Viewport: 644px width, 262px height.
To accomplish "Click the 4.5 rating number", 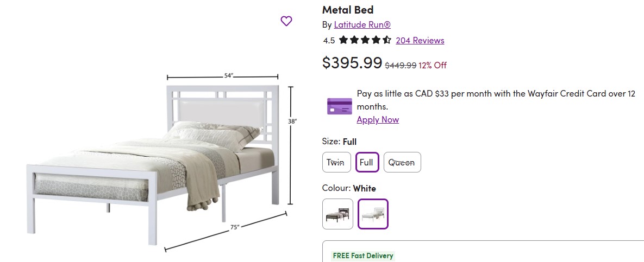I will click(x=329, y=41).
